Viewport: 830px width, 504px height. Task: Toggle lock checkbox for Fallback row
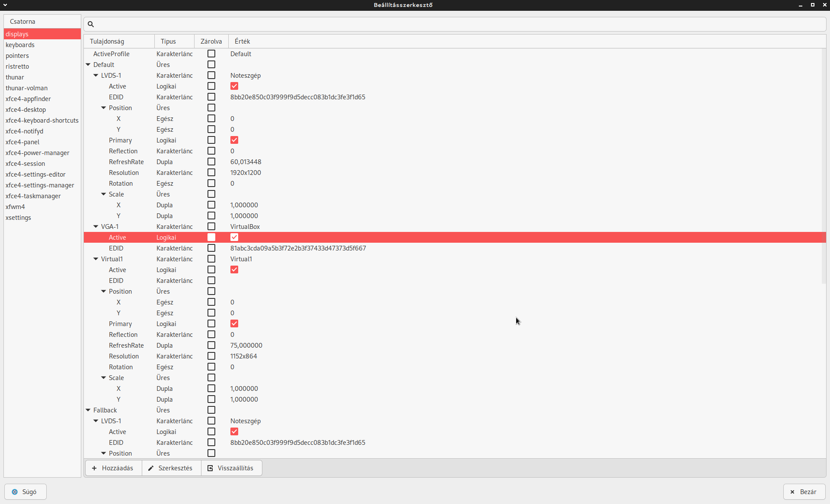(x=211, y=410)
